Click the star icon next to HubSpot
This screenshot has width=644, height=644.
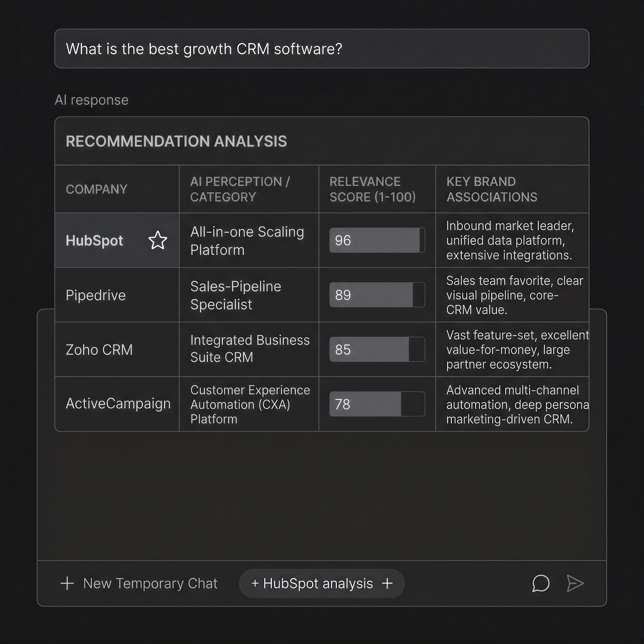(158, 241)
